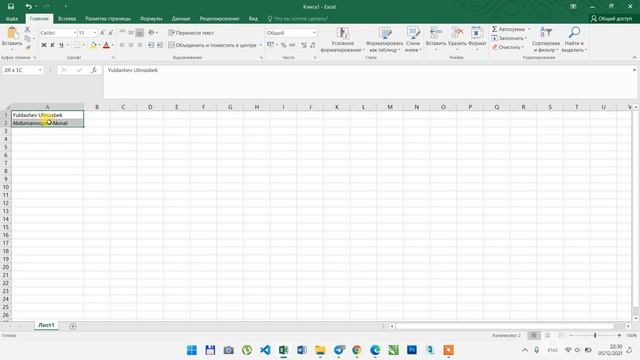Click the zoom slider in status bar

tap(595, 335)
